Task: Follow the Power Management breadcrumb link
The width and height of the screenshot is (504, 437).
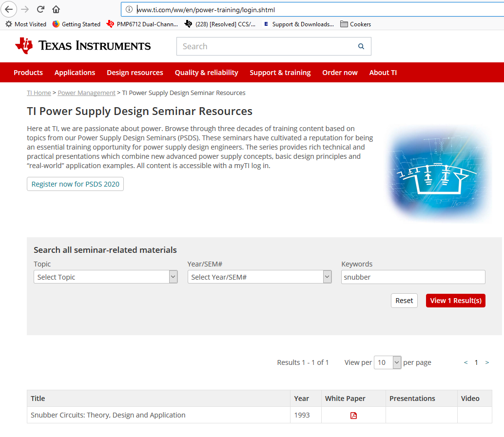Action: pos(86,93)
